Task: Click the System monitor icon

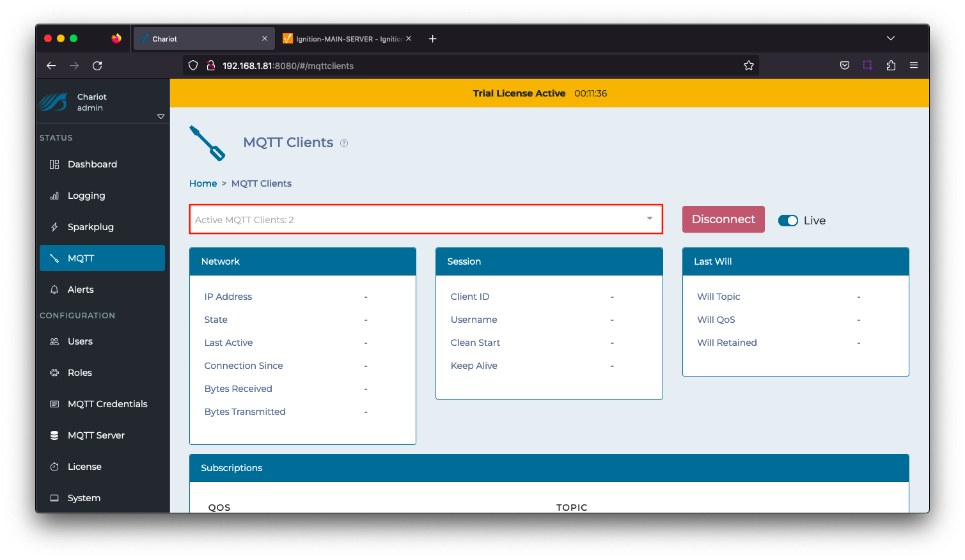Action: (54, 498)
